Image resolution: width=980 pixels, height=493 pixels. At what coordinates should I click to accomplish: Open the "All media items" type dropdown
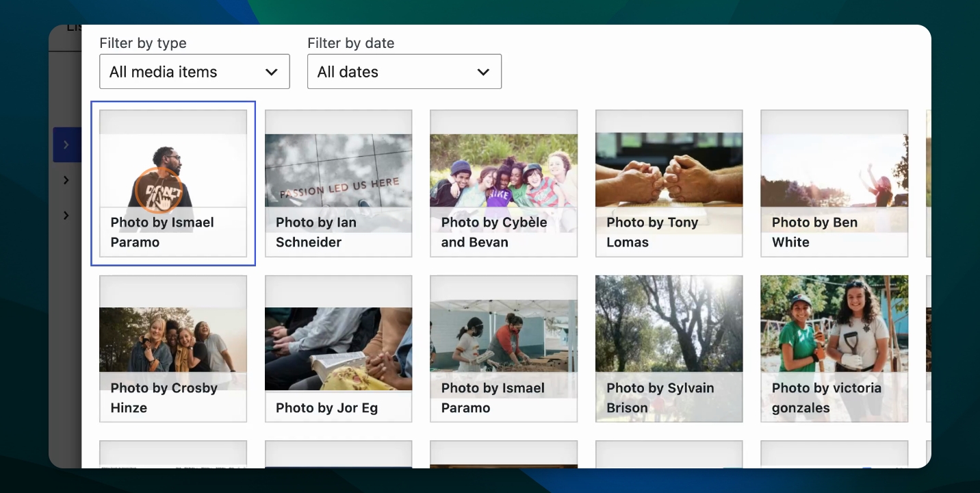click(194, 72)
